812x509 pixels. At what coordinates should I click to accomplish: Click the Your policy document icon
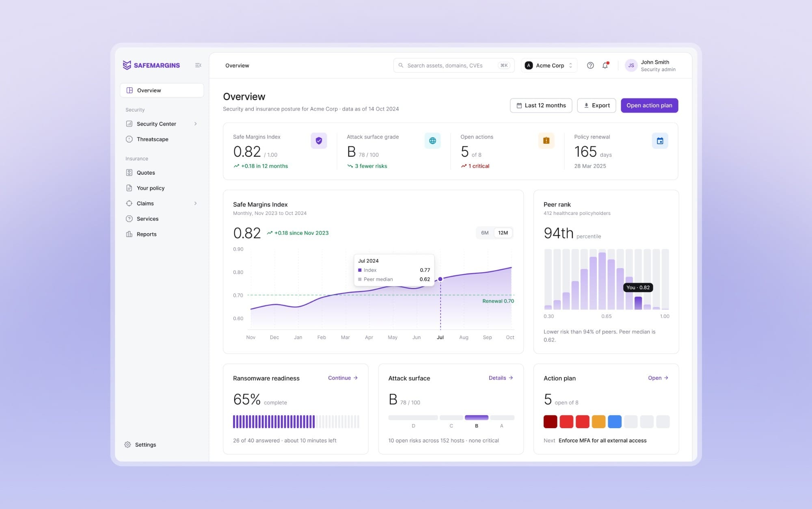[x=129, y=188]
